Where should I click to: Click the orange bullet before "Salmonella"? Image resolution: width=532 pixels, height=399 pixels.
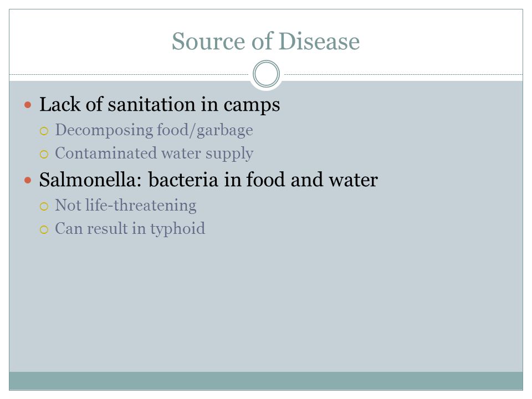(x=28, y=180)
